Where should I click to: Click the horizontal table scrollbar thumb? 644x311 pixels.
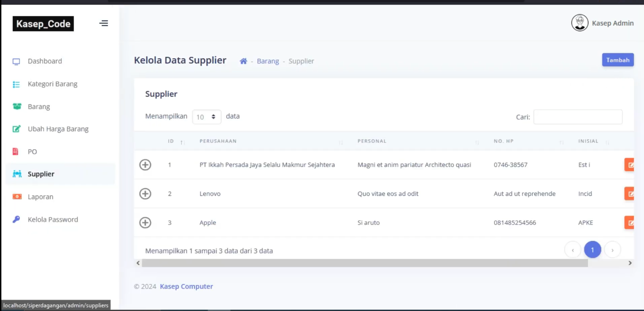click(x=365, y=263)
